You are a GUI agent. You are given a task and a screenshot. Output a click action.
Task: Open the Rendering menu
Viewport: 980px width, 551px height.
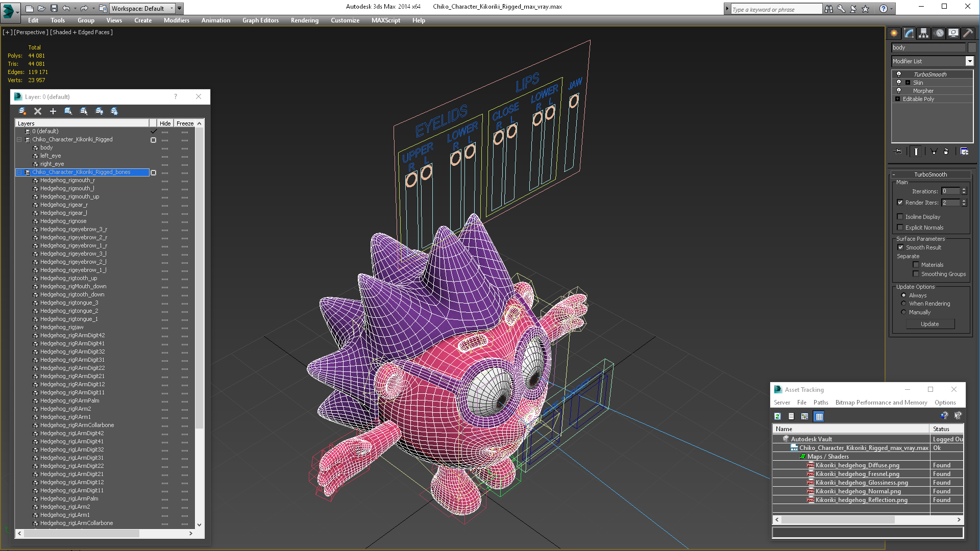coord(305,20)
